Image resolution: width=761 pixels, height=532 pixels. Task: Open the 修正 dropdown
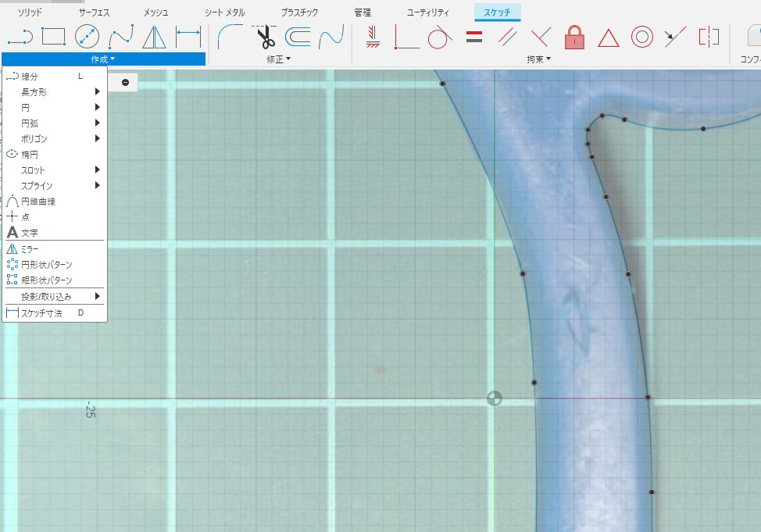click(278, 59)
